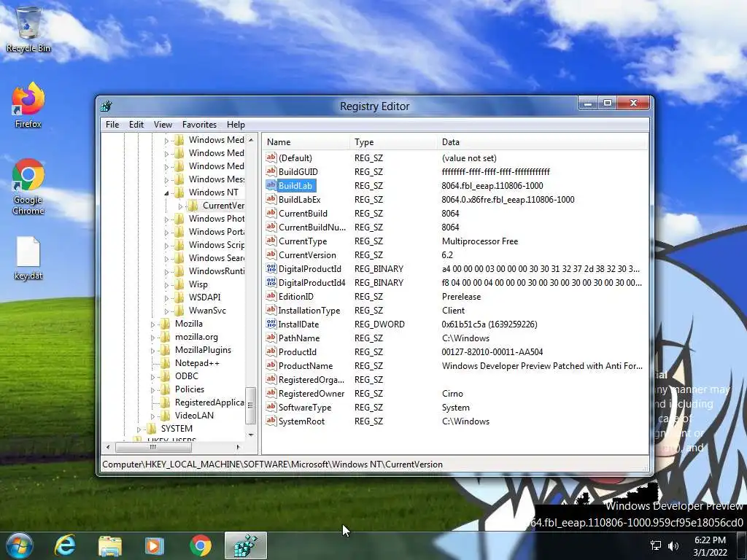747x560 pixels.
Task: Select the WwanSvc key in tree
Action: pos(207,310)
